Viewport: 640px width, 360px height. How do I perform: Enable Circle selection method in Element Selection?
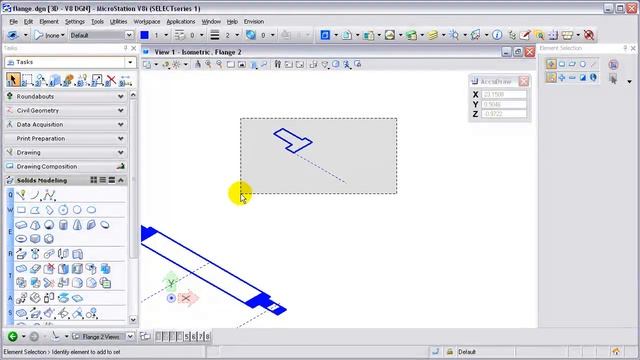pyautogui.click(x=582, y=64)
